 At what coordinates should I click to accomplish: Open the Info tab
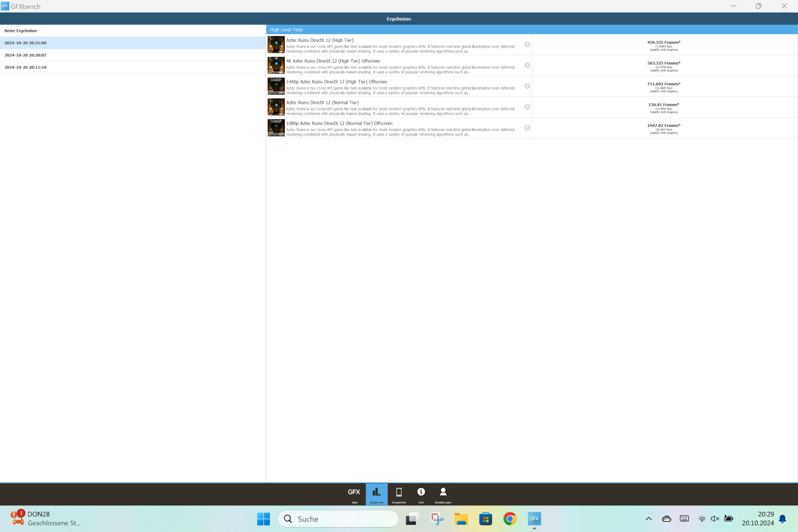tap(421, 495)
